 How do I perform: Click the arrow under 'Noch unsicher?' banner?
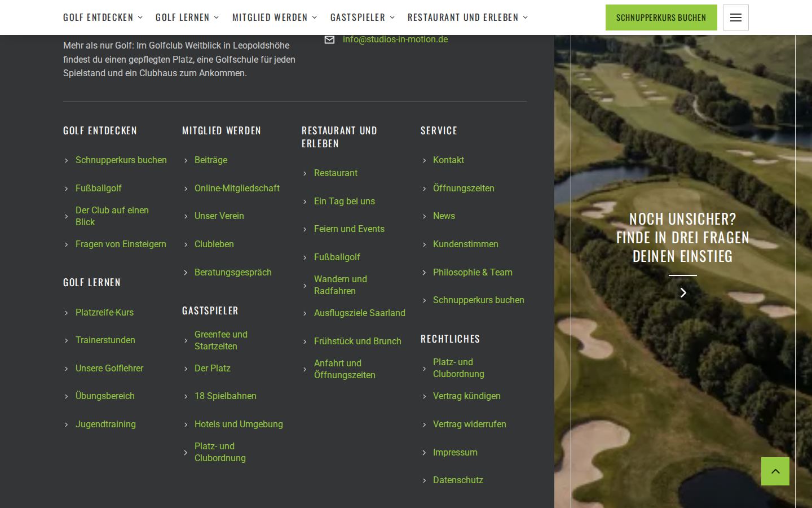683,292
